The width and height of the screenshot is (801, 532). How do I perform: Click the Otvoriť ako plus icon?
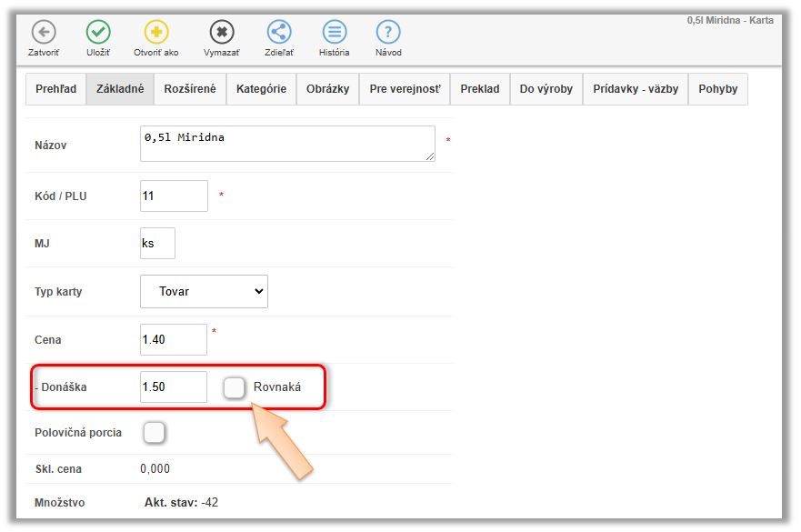[x=156, y=33]
